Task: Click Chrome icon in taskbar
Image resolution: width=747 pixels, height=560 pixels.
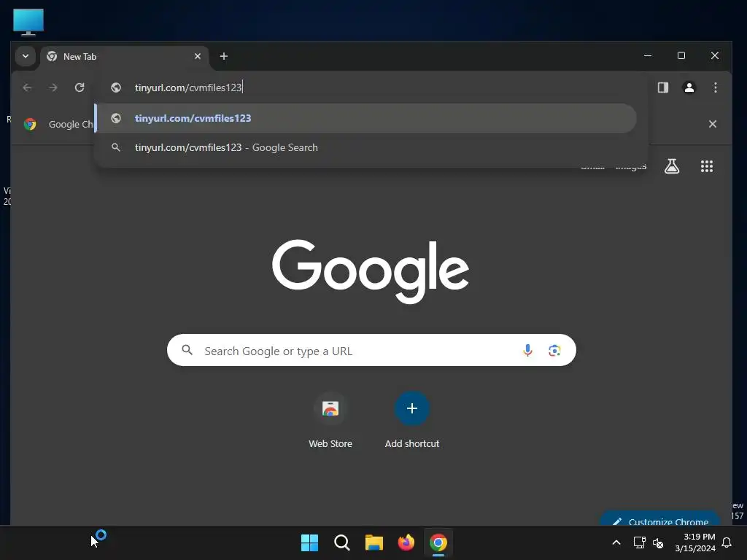Action: point(438,542)
